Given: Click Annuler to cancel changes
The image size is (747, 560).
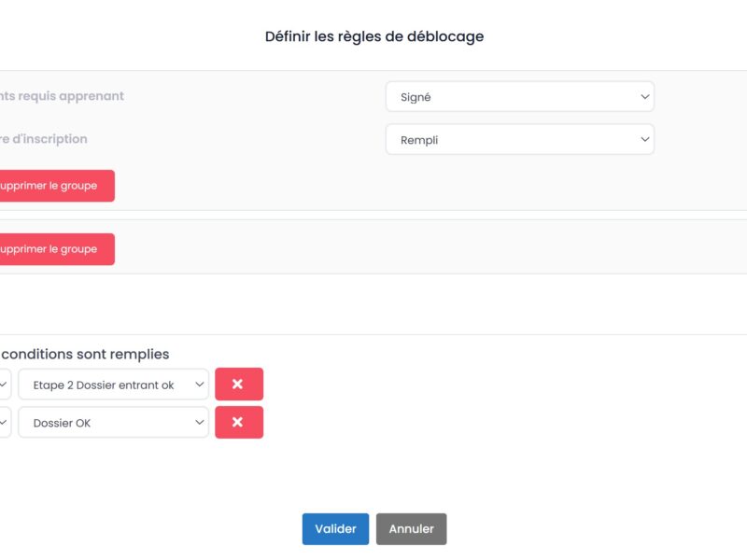Looking at the screenshot, I should point(411,529).
